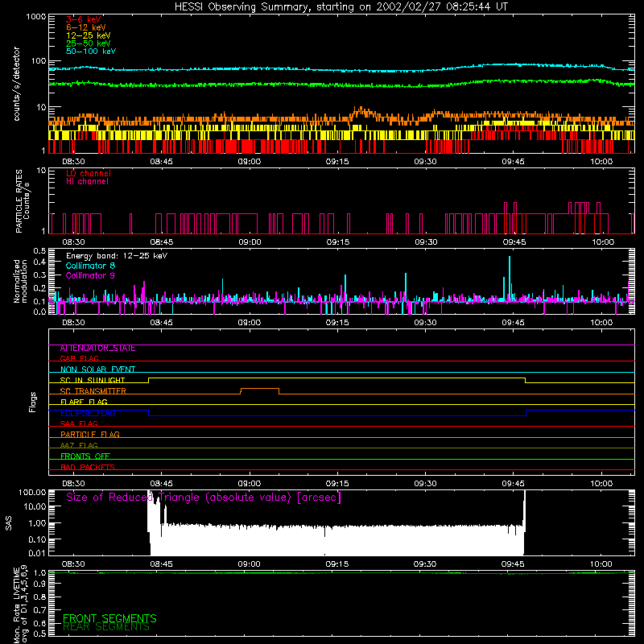
Task: Select the Collimator 8 legend label
Action: point(90,266)
